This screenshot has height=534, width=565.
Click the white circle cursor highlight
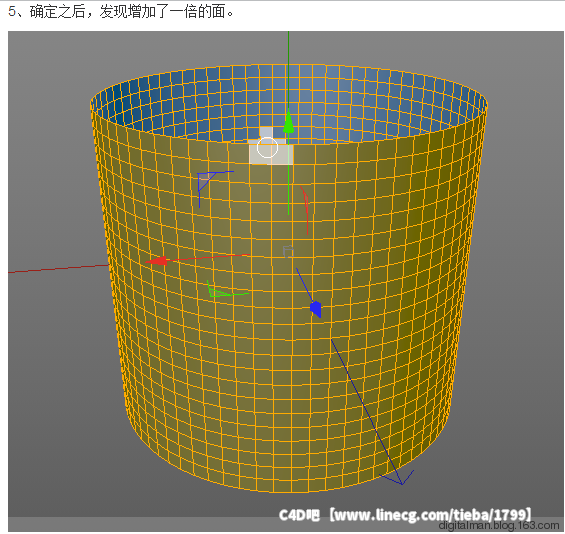click(x=267, y=147)
